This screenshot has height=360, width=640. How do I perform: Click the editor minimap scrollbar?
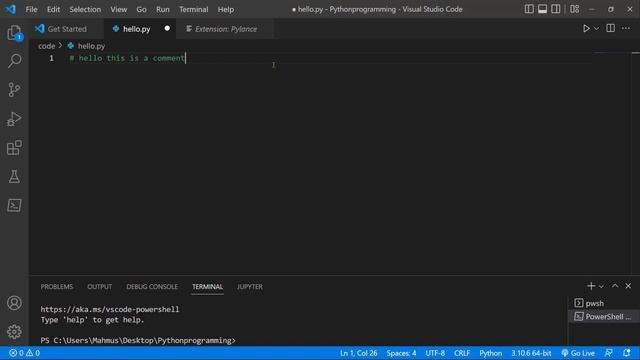pos(636,163)
